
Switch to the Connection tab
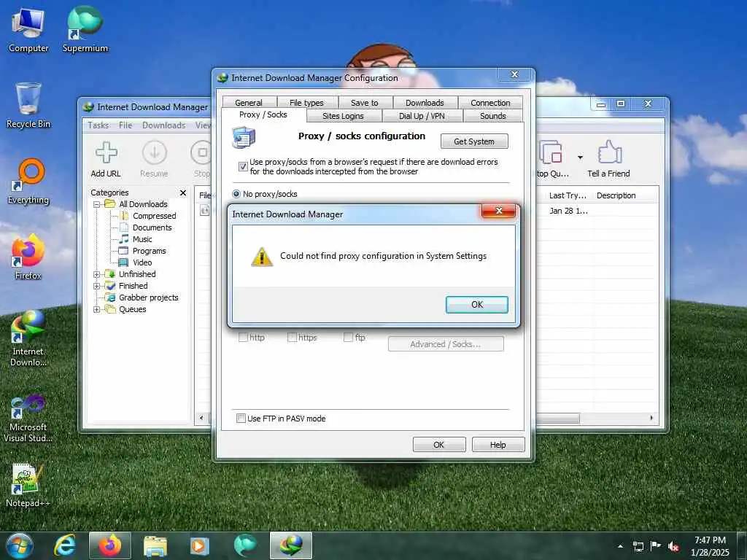point(490,102)
